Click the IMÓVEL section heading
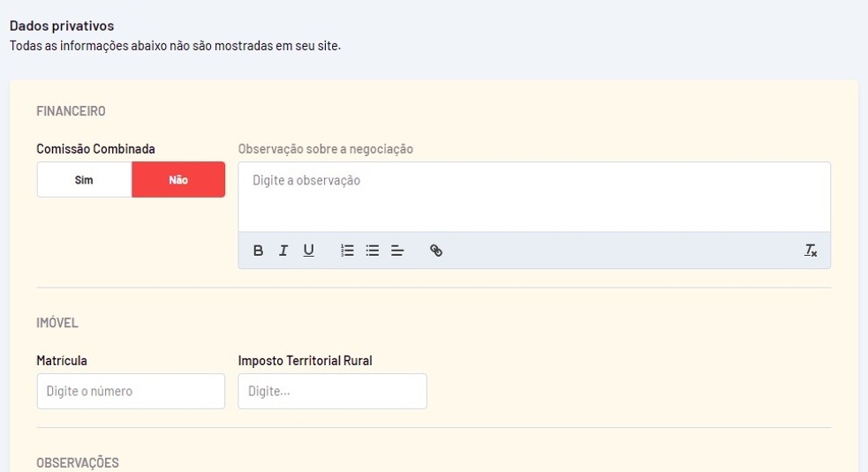The width and height of the screenshot is (868, 472). point(57,323)
